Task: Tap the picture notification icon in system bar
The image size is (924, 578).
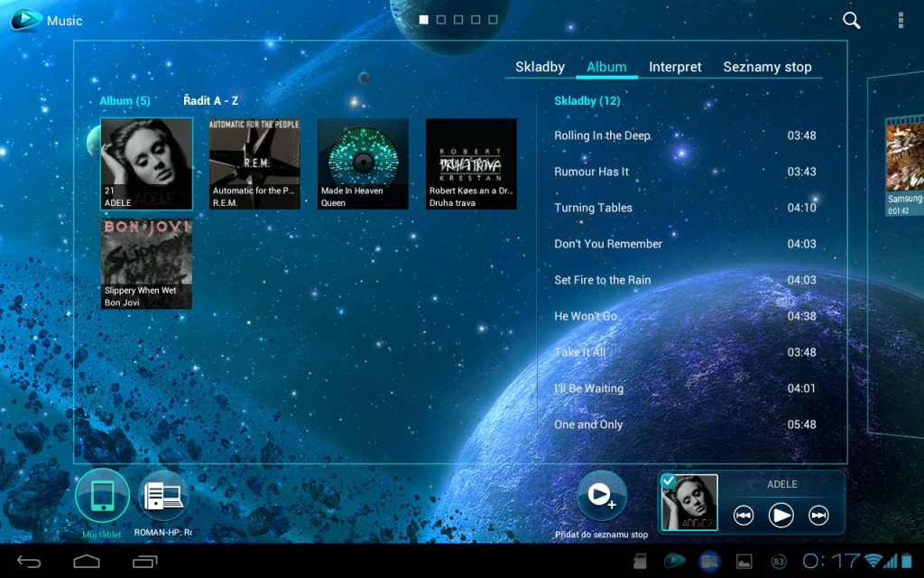Action: pos(744,562)
